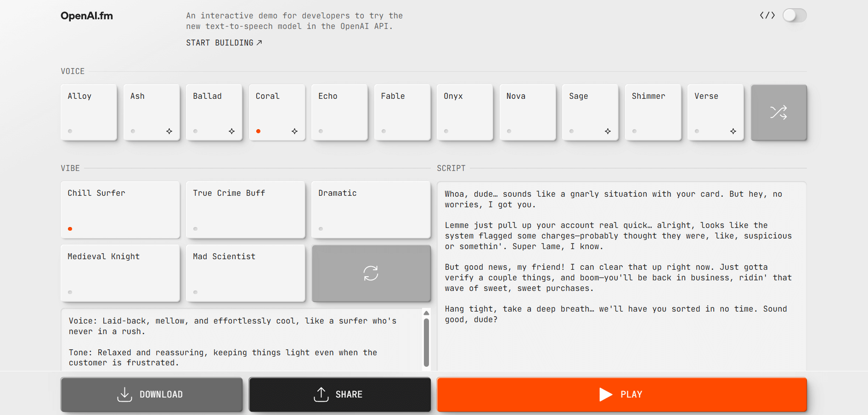The image size is (868, 415).
Task: Toggle the code view switch
Action: click(795, 15)
